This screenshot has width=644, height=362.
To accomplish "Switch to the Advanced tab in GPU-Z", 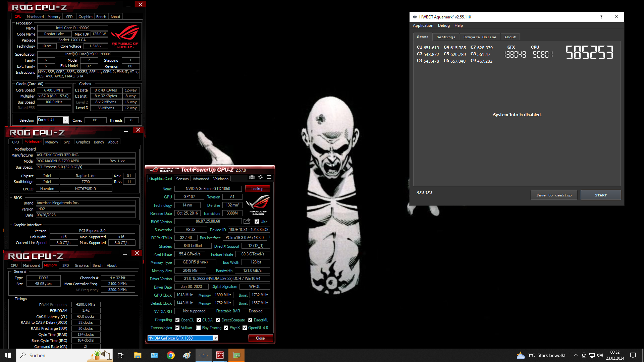I will [x=201, y=179].
